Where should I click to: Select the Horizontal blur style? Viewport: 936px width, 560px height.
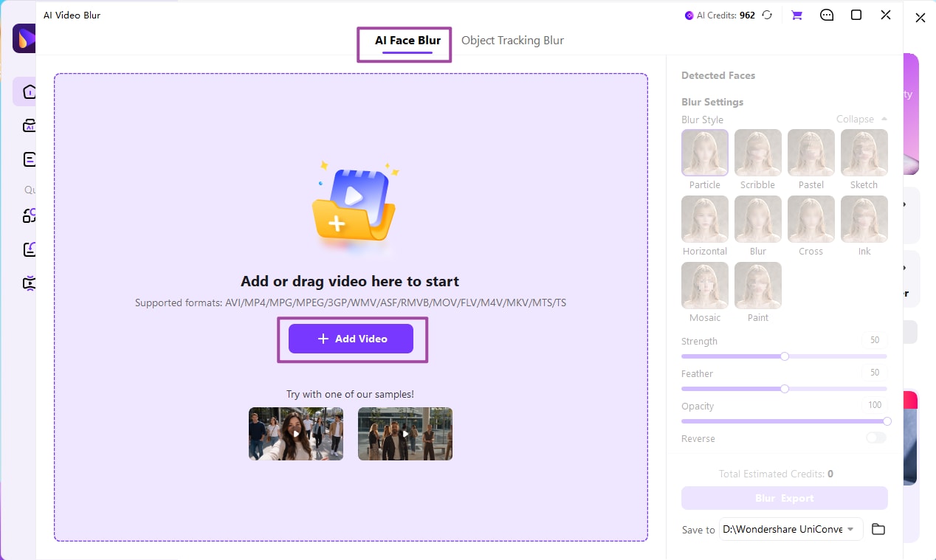click(705, 219)
